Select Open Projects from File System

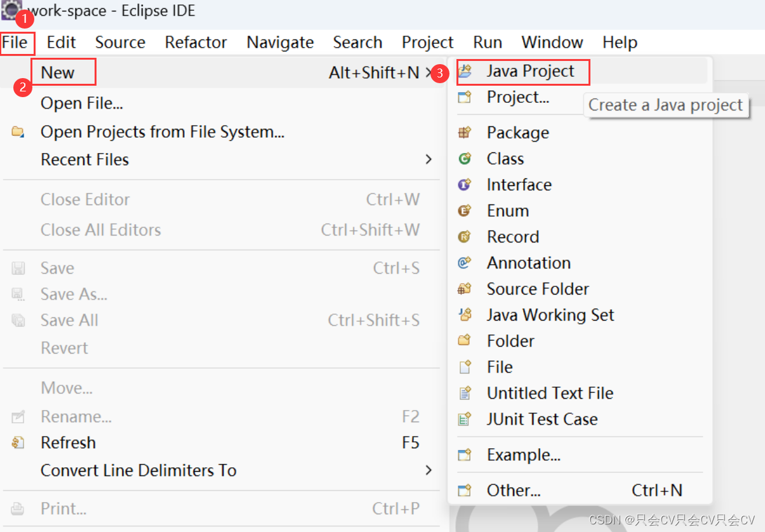point(163,131)
